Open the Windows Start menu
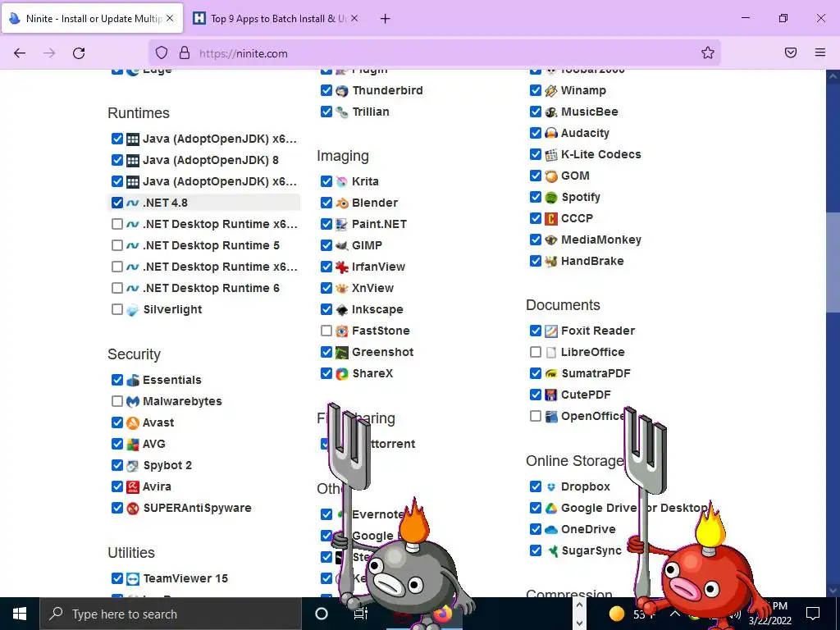The height and width of the screenshot is (630, 840). [x=20, y=614]
